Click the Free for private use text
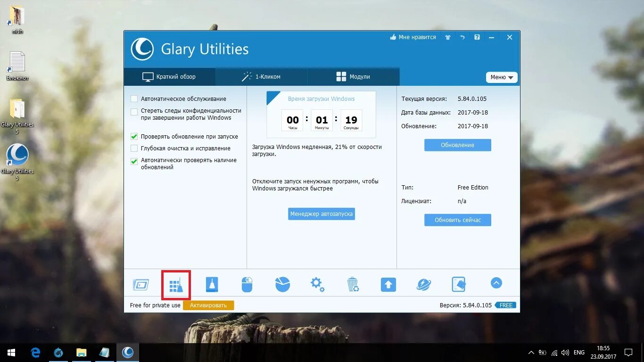 point(155,305)
